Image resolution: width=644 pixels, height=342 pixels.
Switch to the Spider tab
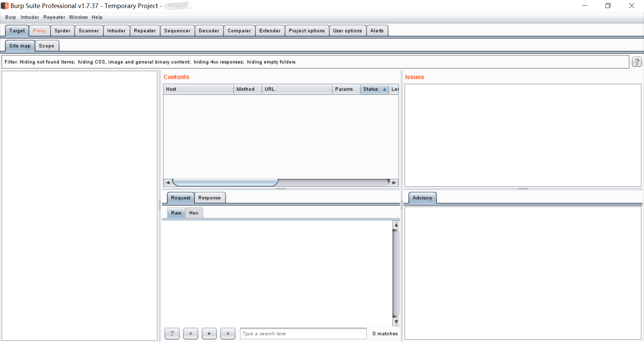pos(62,31)
